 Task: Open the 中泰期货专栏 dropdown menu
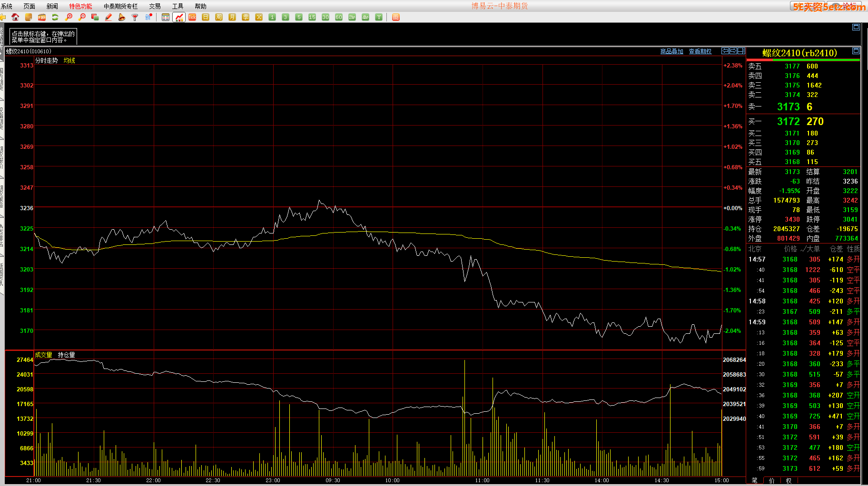(x=120, y=6)
